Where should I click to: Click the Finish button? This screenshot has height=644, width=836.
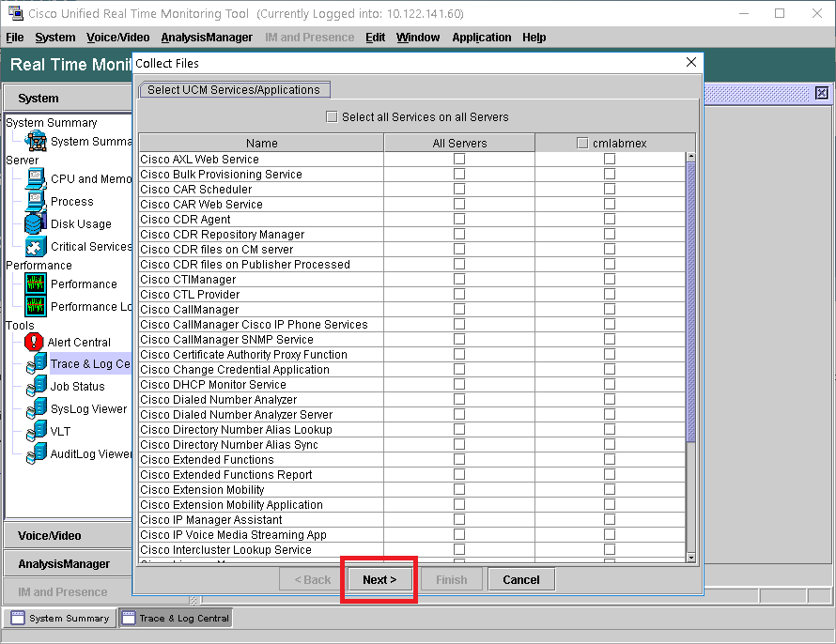[451, 579]
